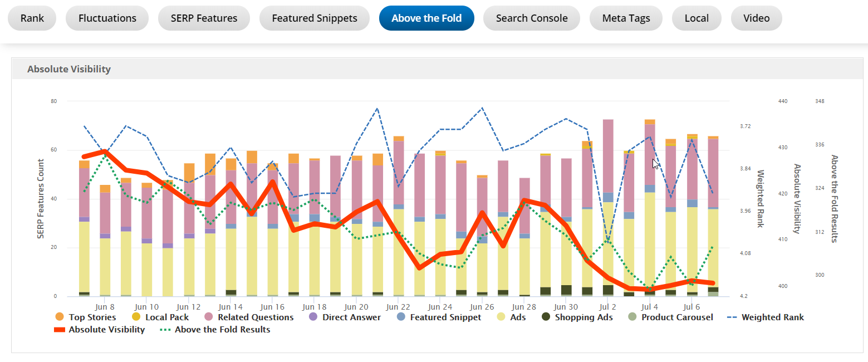Open the Search Console tab
868x362 pixels.
[532, 18]
